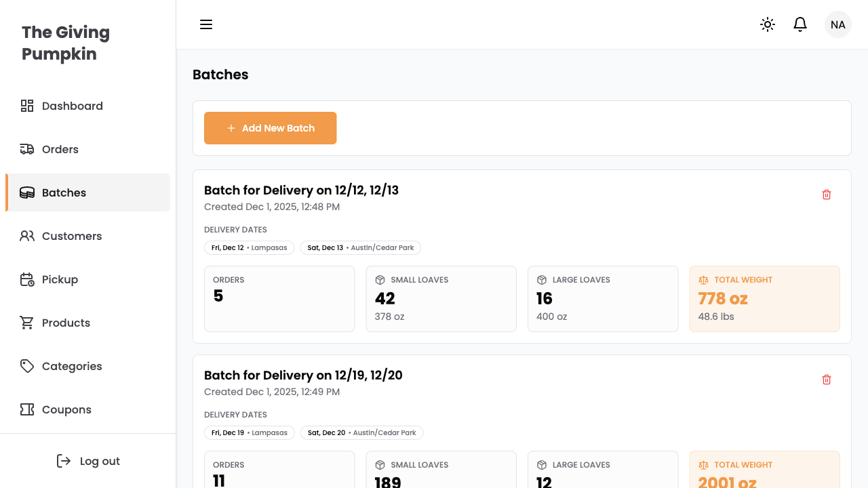This screenshot has width=868, height=488.
Task: Open the hamburger menu at the top
Action: [x=205, y=24]
